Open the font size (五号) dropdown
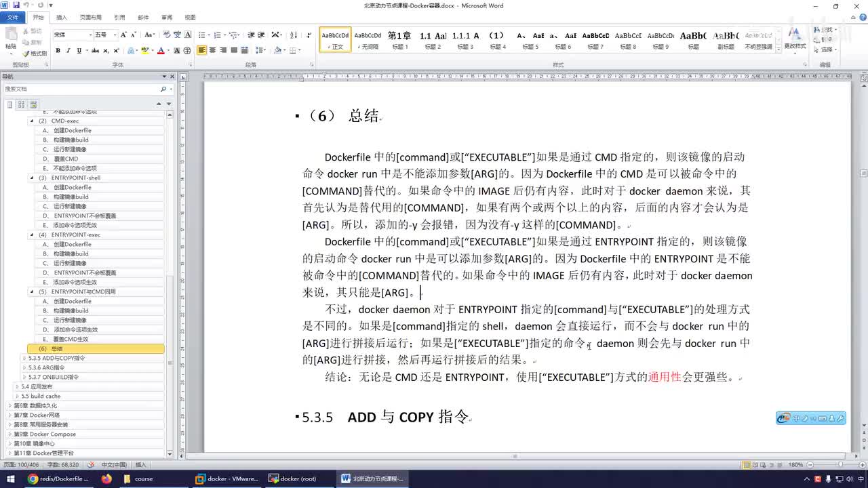The image size is (868, 488). (x=115, y=35)
